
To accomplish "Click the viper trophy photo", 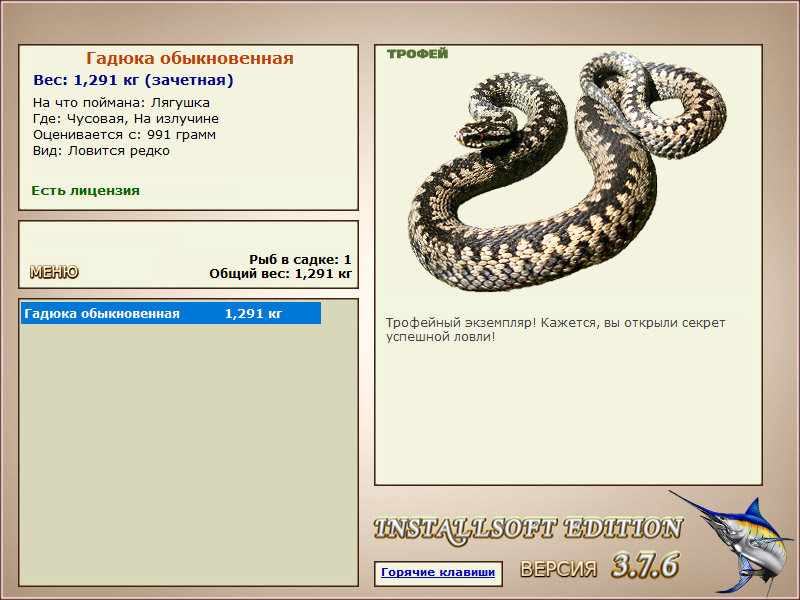I will click(567, 171).
